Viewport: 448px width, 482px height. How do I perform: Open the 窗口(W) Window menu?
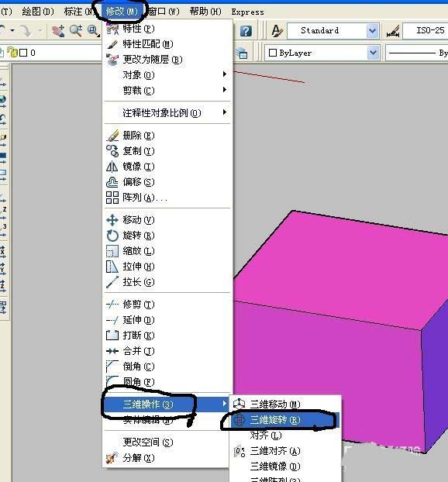[164, 12]
